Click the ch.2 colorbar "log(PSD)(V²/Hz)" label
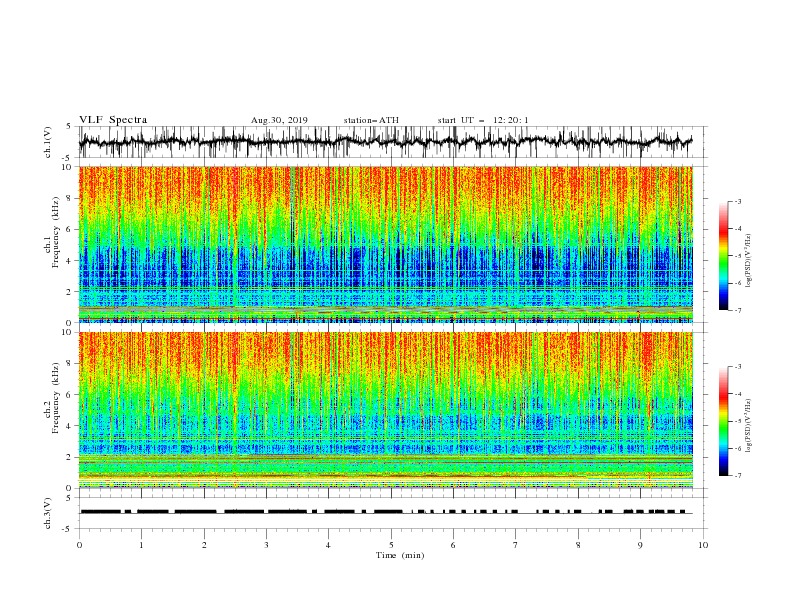 tap(749, 426)
